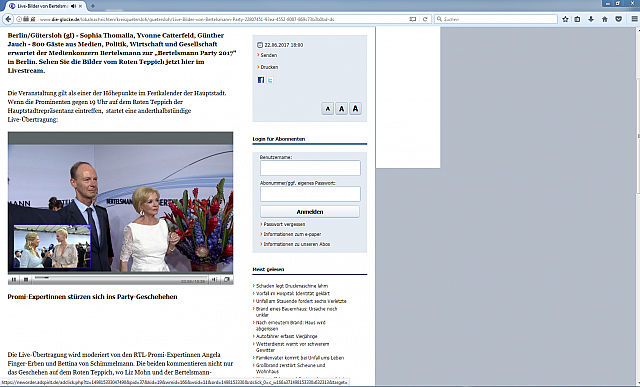Open 'Autofahrer erfasst Vierjährige' article
The width and height of the screenshot is (640, 387).
287,336
